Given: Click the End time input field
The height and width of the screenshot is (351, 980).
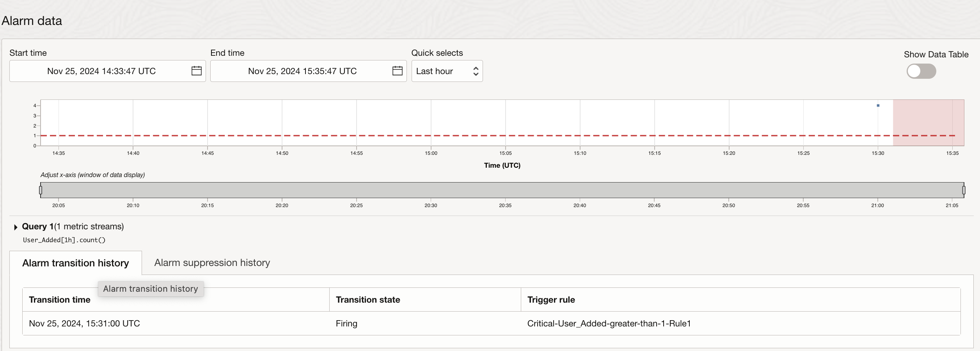Looking at the screenshot, I should (x=302, y=71).
